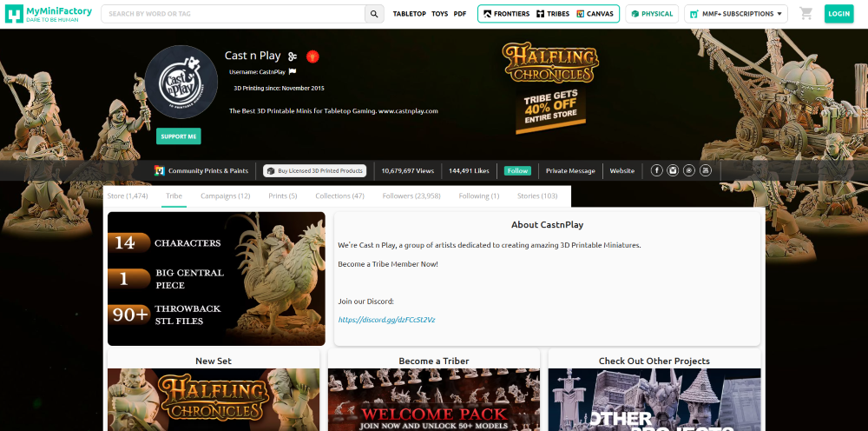Viewport: 868px width, 431px height.
Task: Click the Canvas label in top bar
Action: tap(600, 14)
